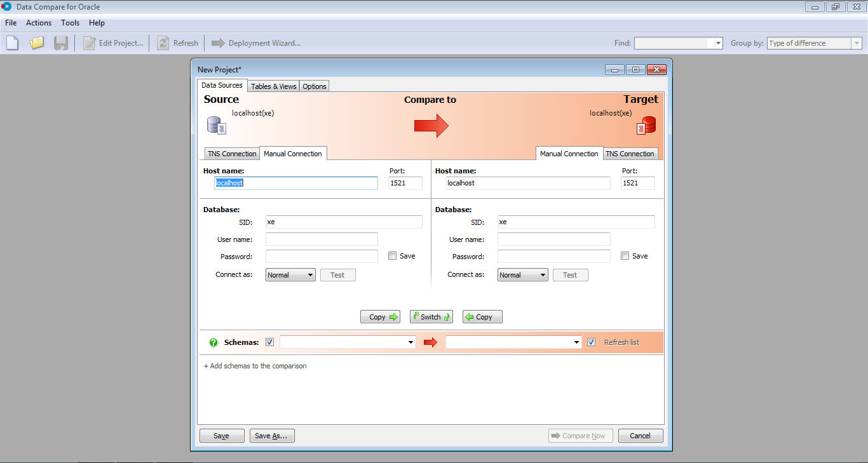Click the Source Test button
Screen dimensions: 868x463
pos(337,275)
